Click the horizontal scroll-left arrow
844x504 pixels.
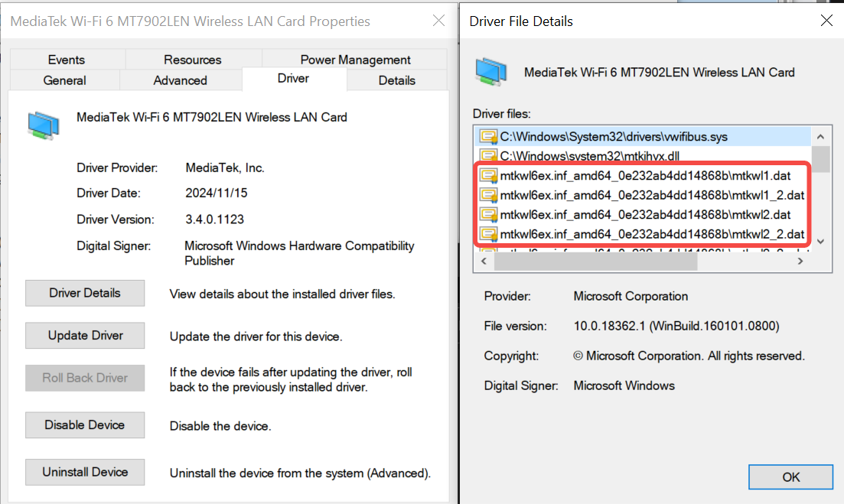pyautogui.click(x=484, y=262)
